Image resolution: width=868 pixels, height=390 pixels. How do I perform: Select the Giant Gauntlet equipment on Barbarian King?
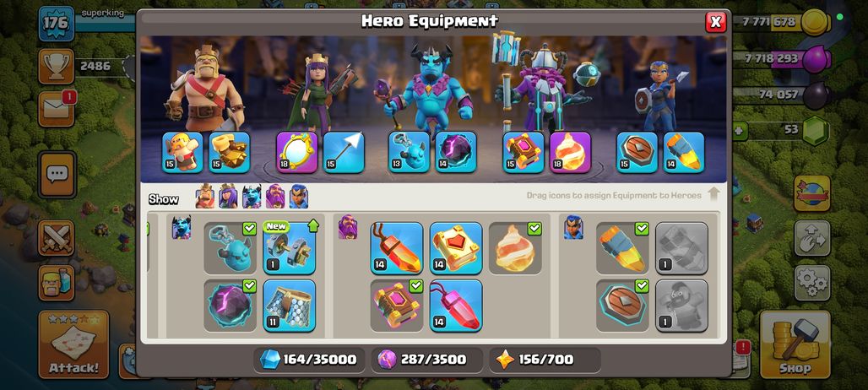point(229,152)
